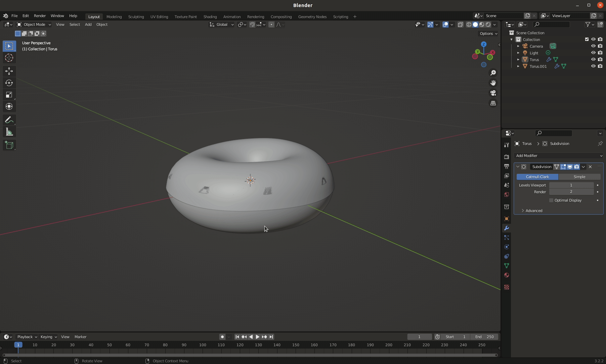Open the Output properties tab
Image resolution: width=606 pixels, height=364 pixels.
click(x=507, y=166)
